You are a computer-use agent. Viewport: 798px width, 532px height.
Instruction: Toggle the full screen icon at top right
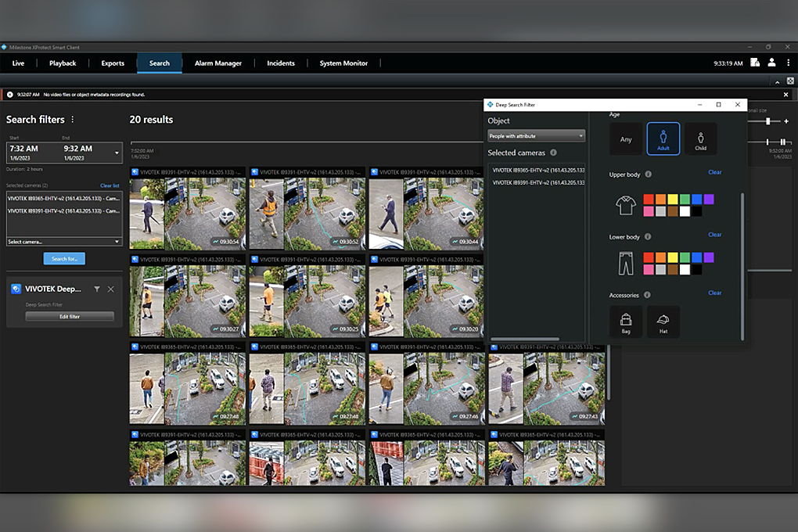(x=789, y=81)
